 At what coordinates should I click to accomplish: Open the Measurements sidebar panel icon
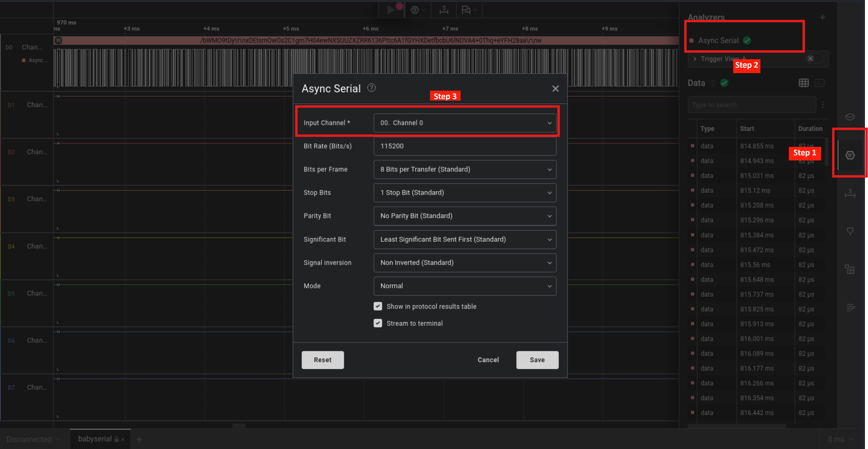tap(850, 193)
